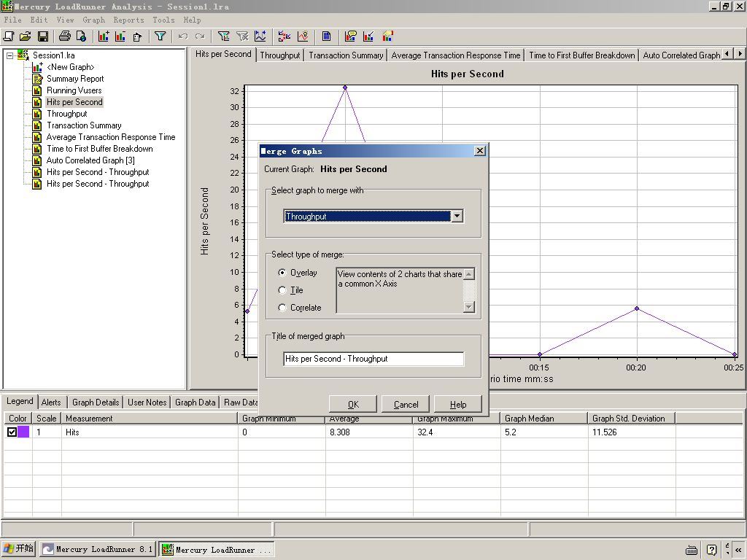Select Running Vusers in the session tree
The width and height of the screenshot is (747, 560).
coord(74,90)
